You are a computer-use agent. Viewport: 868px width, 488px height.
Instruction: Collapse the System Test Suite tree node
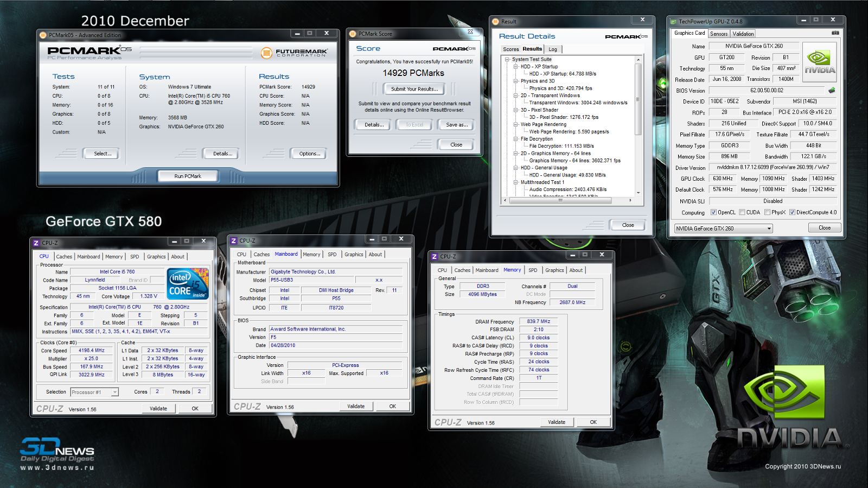tap(507, 59)
